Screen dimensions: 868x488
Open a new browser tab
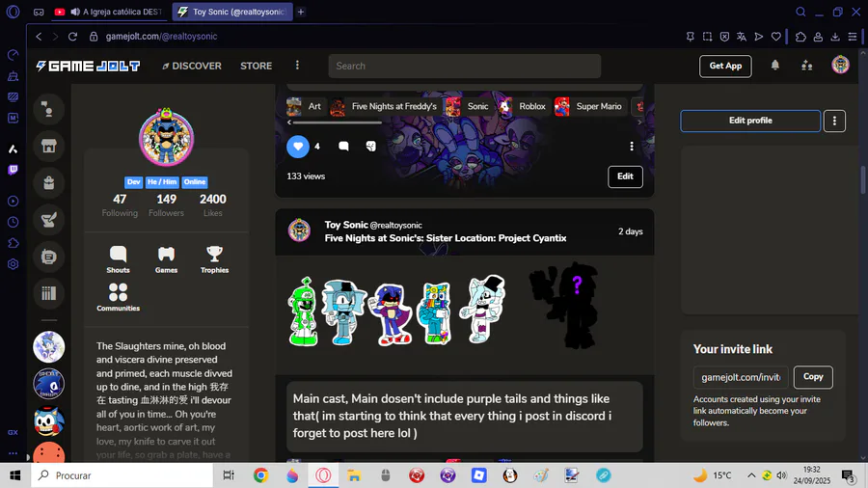(x=301, y=12)
